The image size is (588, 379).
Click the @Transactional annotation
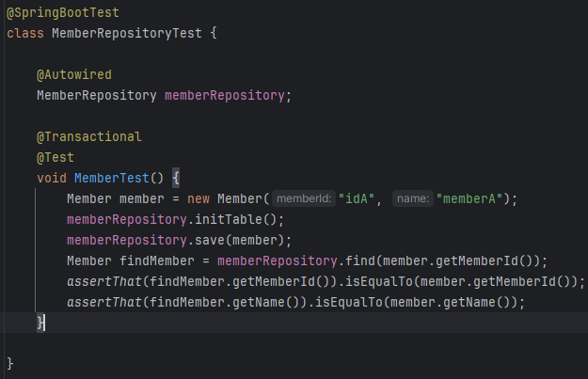89,136
